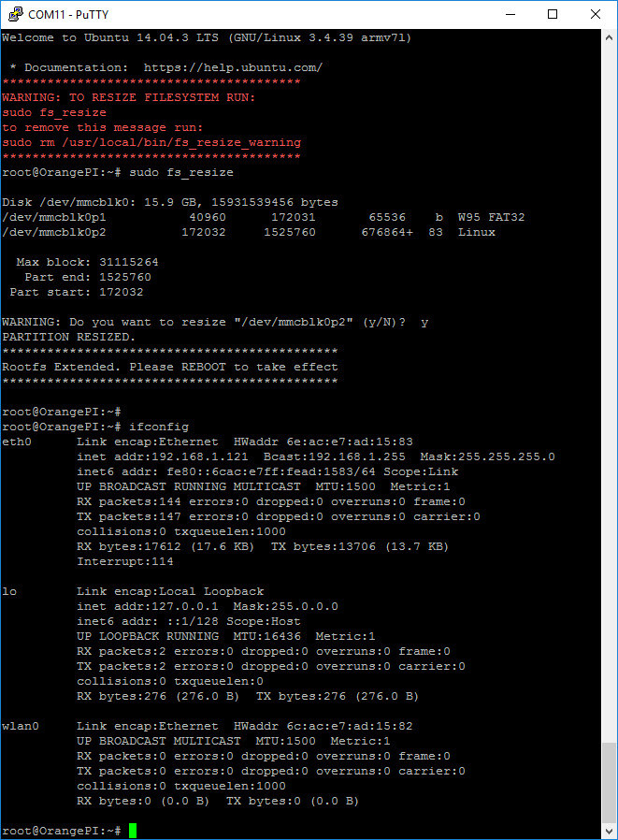Click the red 'sudo fs_resize' warning line
This screenshot has width=618, height=840.
coord(54,112)
